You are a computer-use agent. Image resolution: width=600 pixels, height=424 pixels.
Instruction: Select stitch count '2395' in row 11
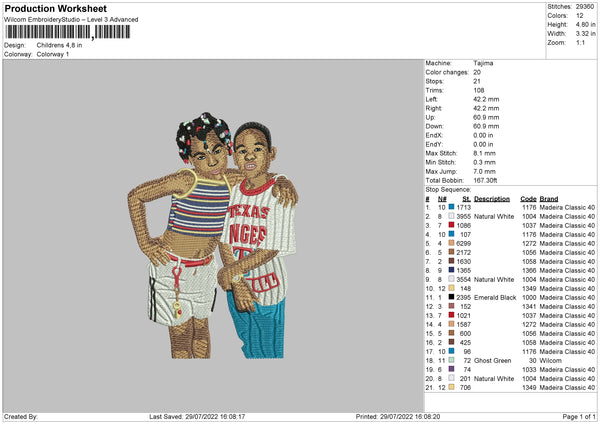click(x=463, y=297)
